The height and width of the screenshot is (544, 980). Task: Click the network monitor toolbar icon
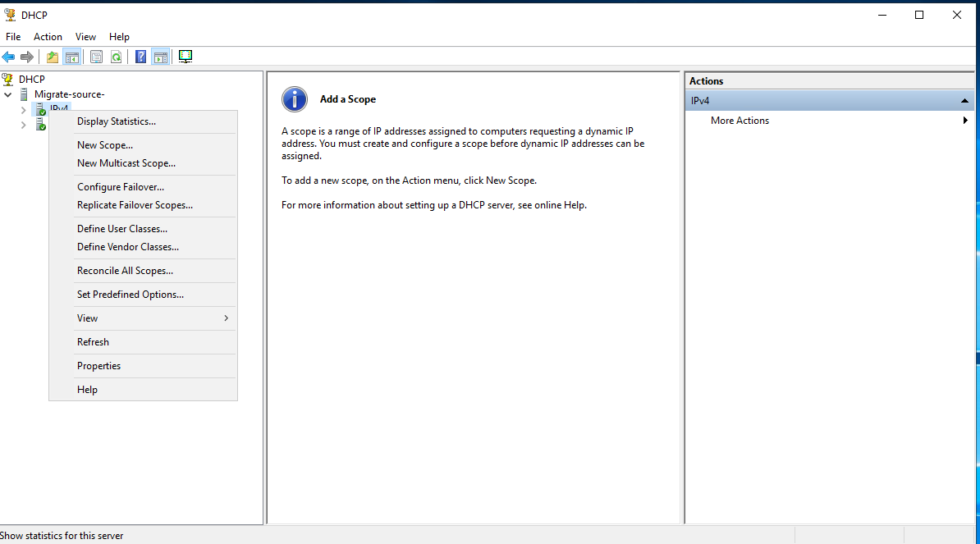[185, 56]
